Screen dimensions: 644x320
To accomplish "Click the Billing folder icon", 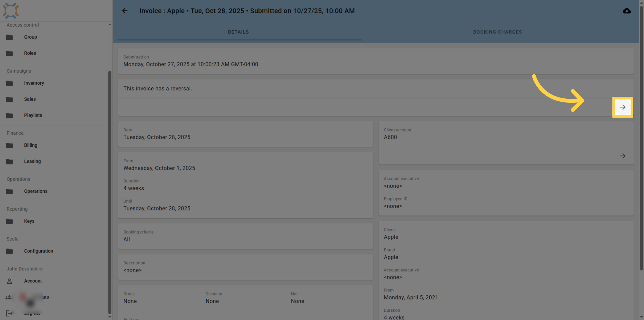I will [x=9, y=145].
